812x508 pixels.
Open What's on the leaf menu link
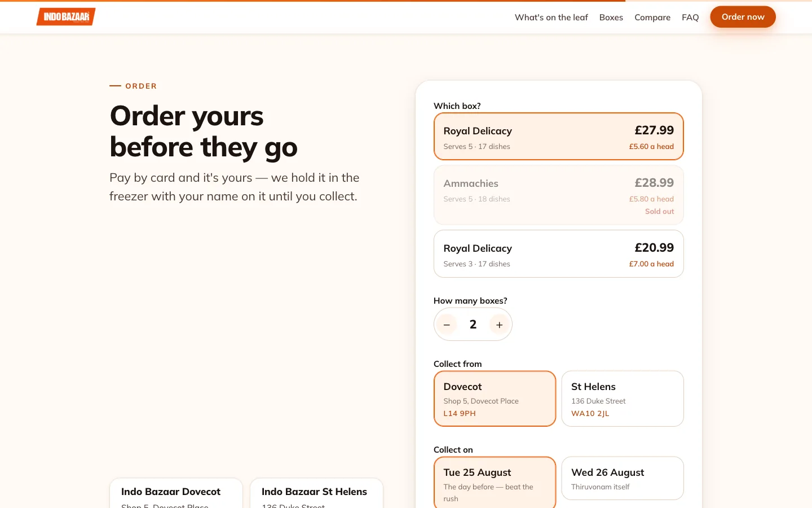click(x=551, y=17)
